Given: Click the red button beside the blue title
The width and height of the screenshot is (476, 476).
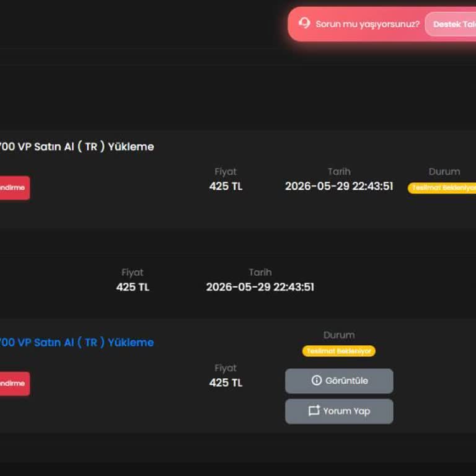Looking at the screenshot, I should coord(15,384).
